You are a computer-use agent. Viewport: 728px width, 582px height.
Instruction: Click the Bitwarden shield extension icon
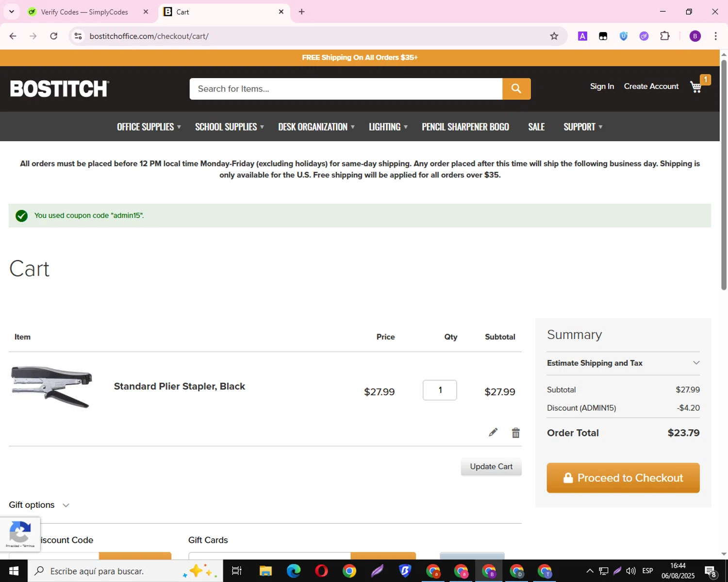624,36
